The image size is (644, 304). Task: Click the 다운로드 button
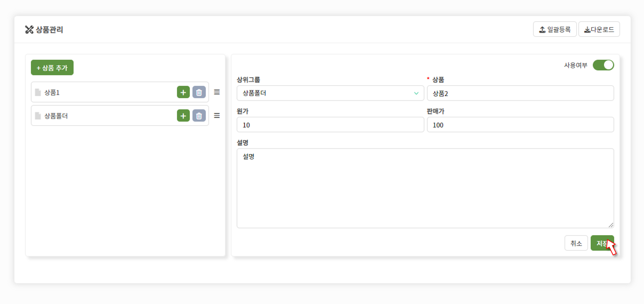[x=599, y=29]
